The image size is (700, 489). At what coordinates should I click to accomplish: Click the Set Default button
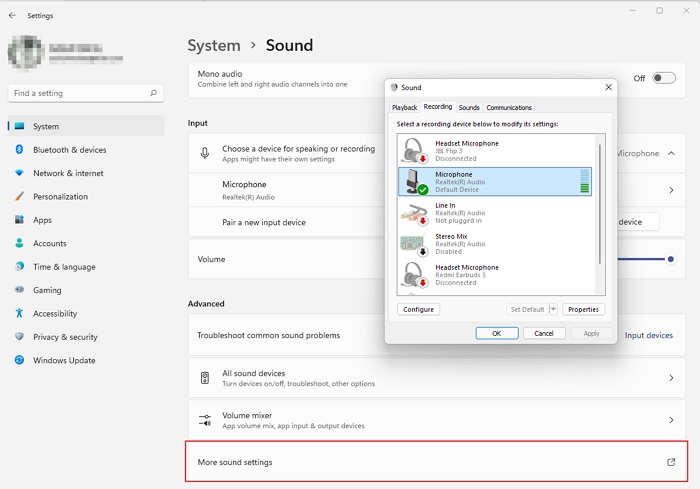tap(527, 309)
